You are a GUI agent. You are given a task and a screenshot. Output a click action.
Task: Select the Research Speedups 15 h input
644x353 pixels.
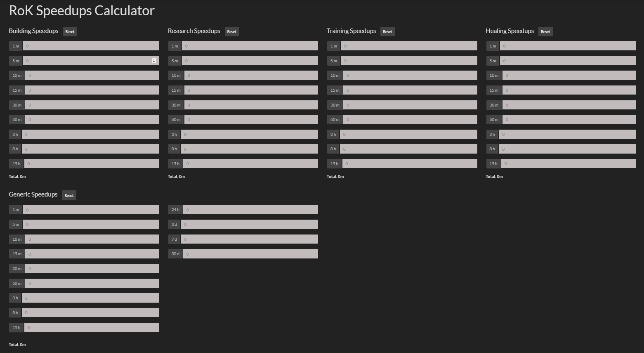251,163
